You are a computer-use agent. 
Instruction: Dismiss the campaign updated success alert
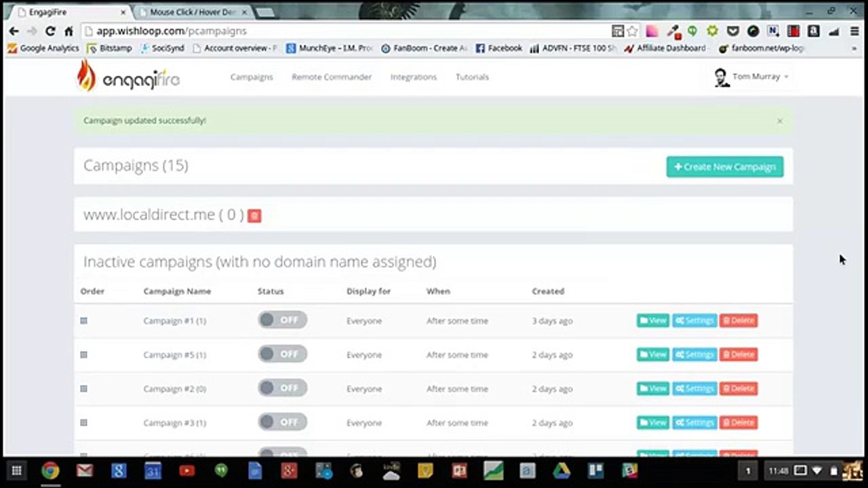[780, 121]
